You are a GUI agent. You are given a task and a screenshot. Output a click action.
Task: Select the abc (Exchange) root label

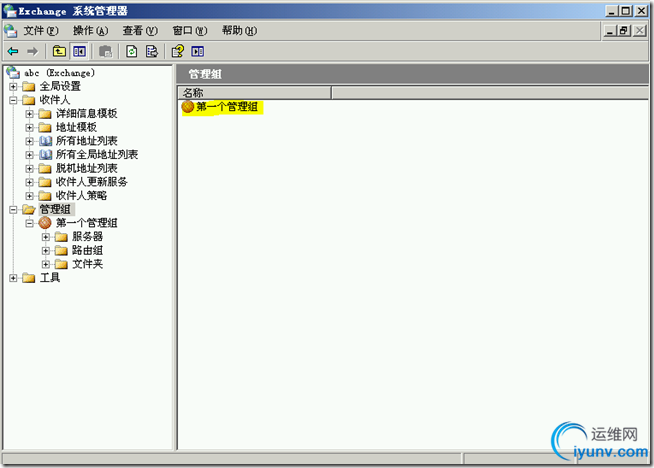pyautogui.click(x=59, y=73)
